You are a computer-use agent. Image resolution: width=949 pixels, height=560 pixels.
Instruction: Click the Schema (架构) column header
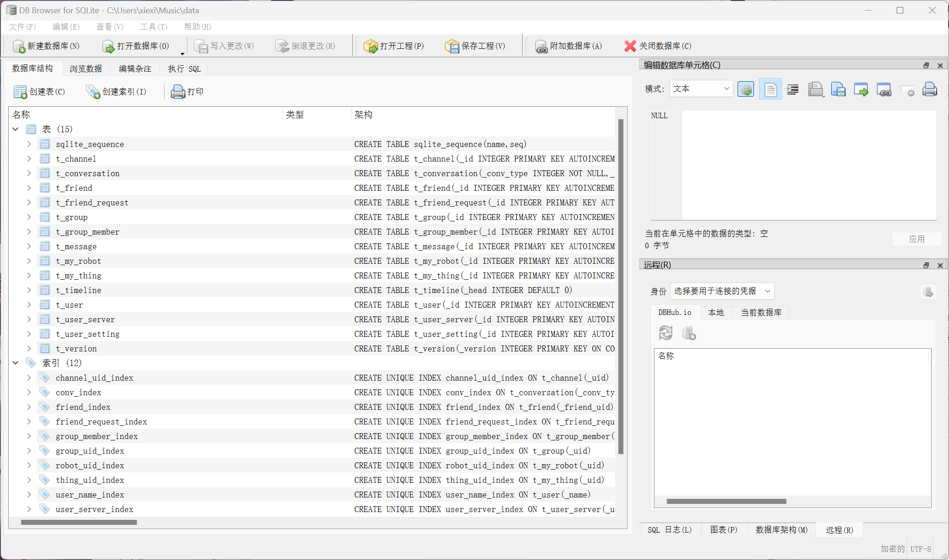[483, 115]
